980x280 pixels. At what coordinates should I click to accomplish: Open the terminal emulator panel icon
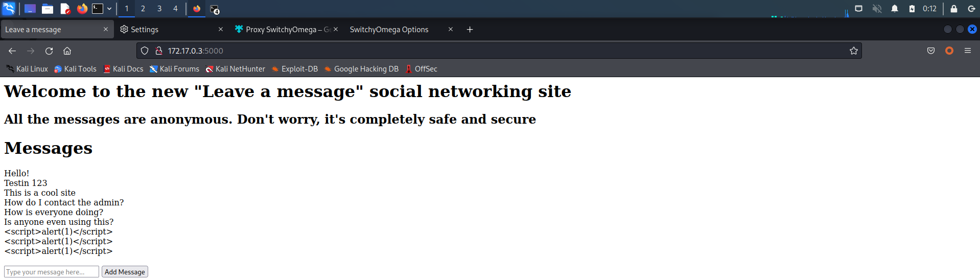click(x=98, y=9)
